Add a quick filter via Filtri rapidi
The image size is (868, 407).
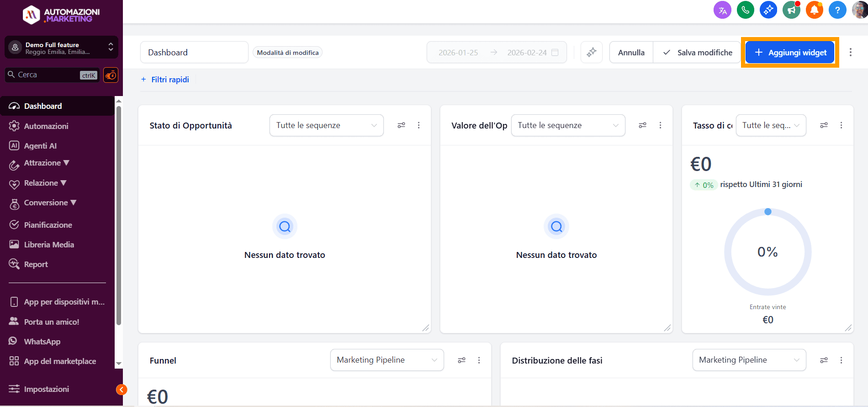(x=165, y=80)
